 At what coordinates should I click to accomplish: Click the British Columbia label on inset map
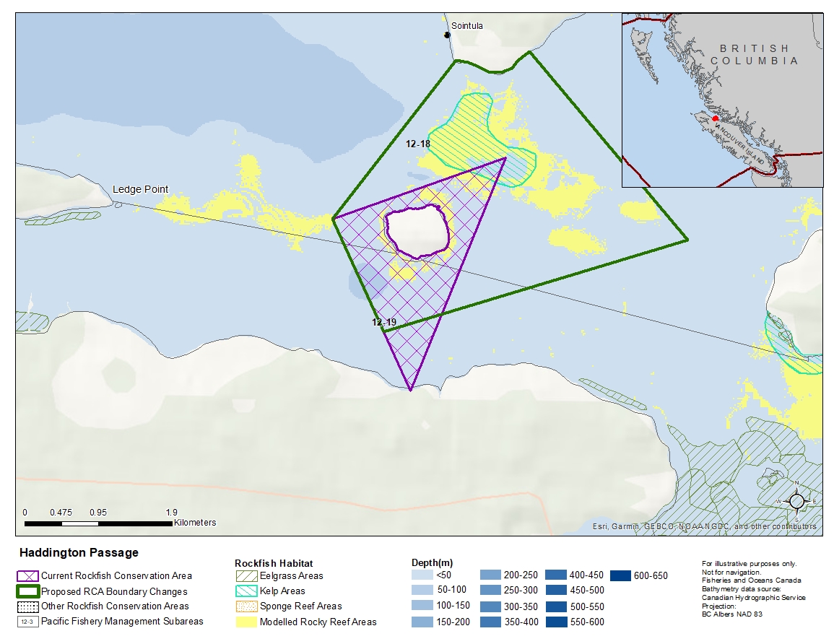[x=754, y=55]
